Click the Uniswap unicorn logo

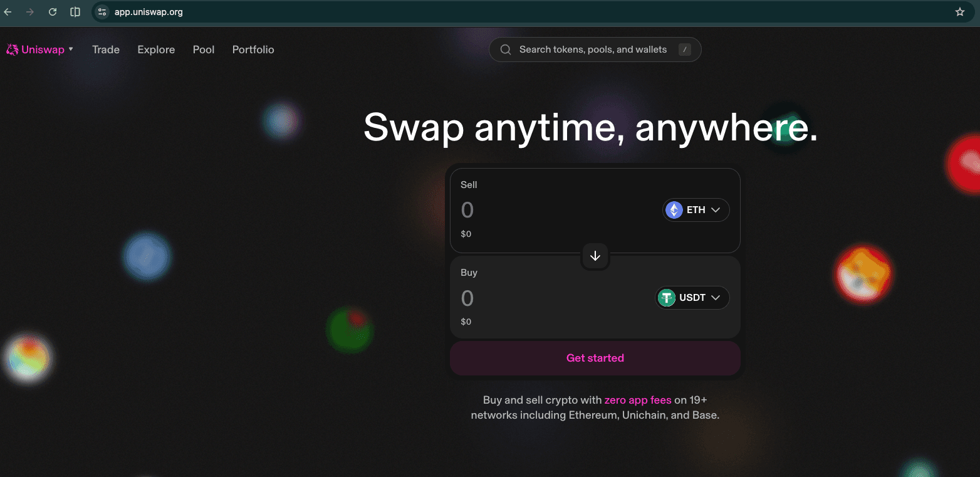tap(12, 50)
